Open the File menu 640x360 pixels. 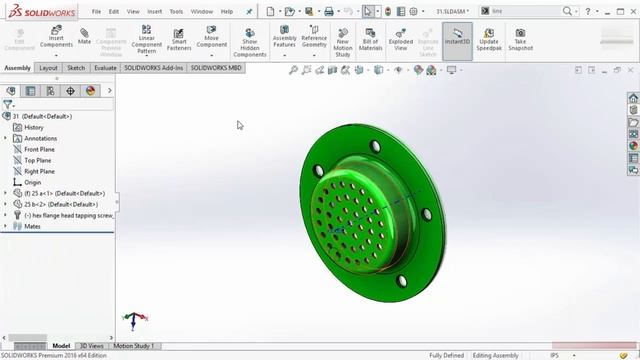[x=96, y=11]
